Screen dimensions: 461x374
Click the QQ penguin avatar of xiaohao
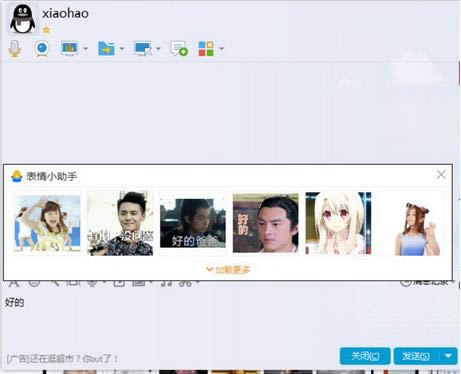tap(22, 19)
